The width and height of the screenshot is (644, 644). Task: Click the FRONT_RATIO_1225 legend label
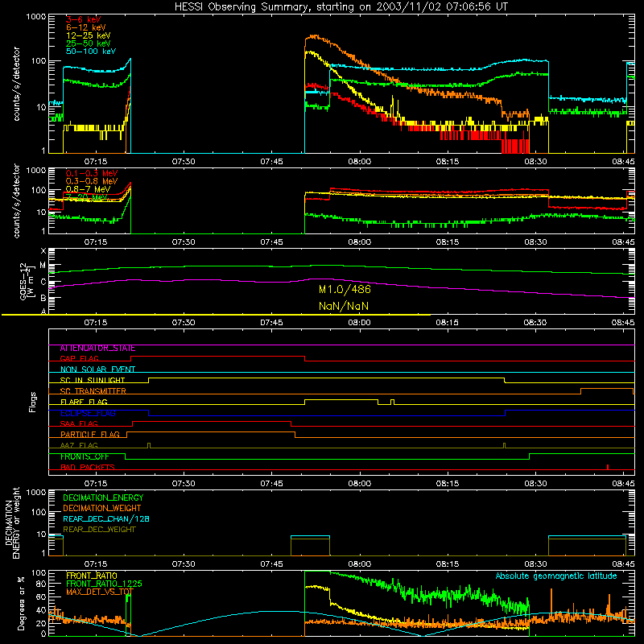coord(104,584)
